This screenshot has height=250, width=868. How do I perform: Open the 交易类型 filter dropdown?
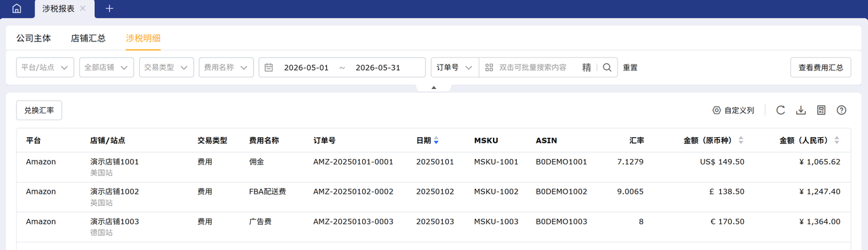point(166,67)
